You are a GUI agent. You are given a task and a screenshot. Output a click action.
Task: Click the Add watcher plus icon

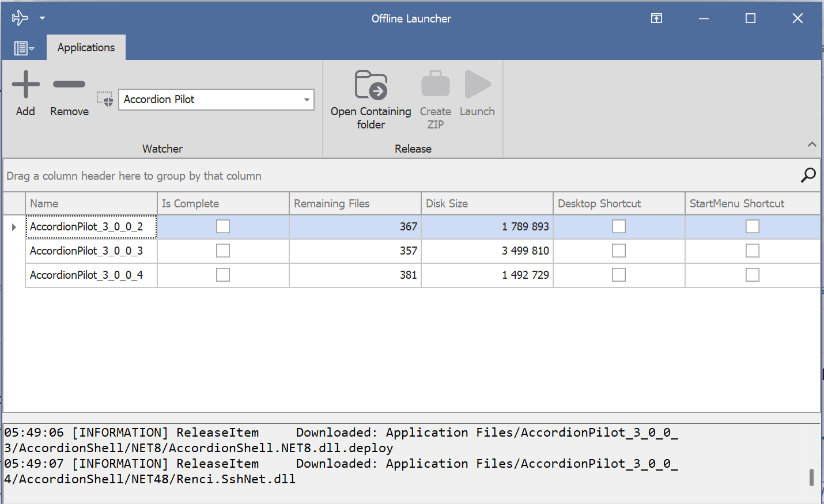click(26, 85)
